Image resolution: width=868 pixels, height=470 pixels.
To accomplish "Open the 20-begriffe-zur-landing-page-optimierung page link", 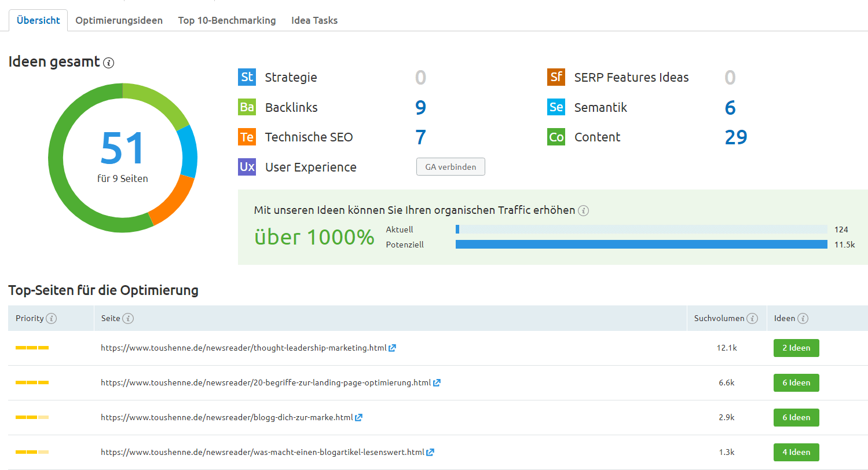I will pyautogui.click(x=265, y=382).
